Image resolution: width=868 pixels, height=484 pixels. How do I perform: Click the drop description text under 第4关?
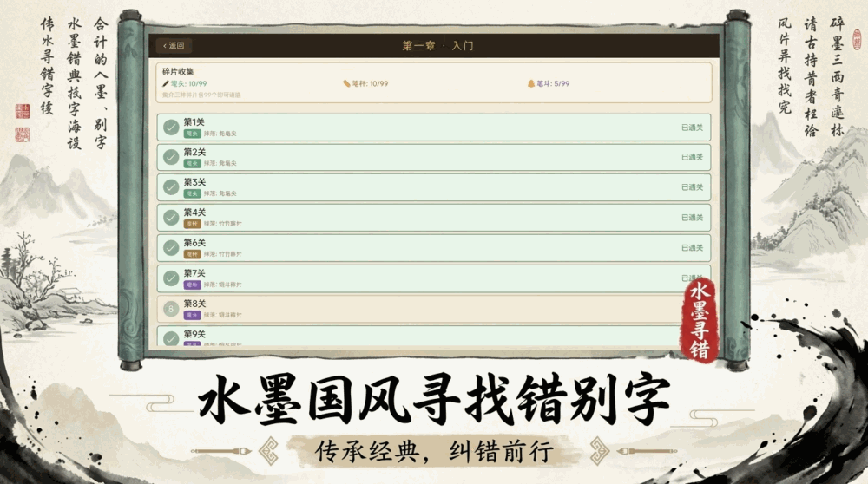click(222, 224)
